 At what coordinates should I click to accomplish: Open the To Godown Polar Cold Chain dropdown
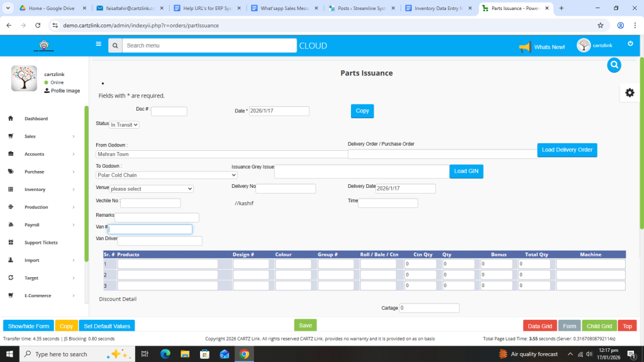(x=166, y=175)
